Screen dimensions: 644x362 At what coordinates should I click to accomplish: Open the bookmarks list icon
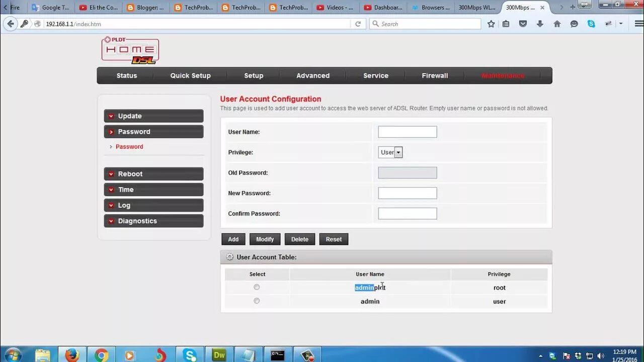point(506,24)
